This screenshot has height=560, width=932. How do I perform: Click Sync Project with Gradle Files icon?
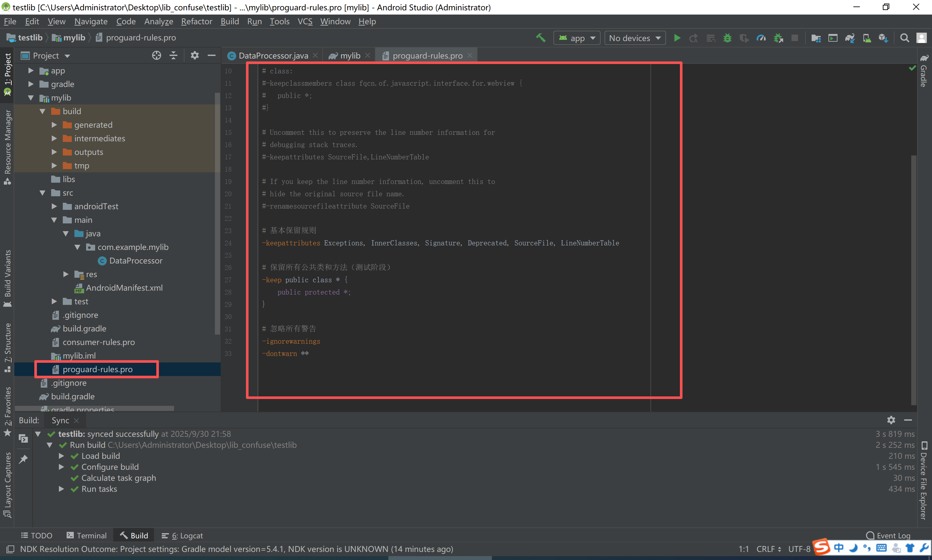click(x=850, y=38)
